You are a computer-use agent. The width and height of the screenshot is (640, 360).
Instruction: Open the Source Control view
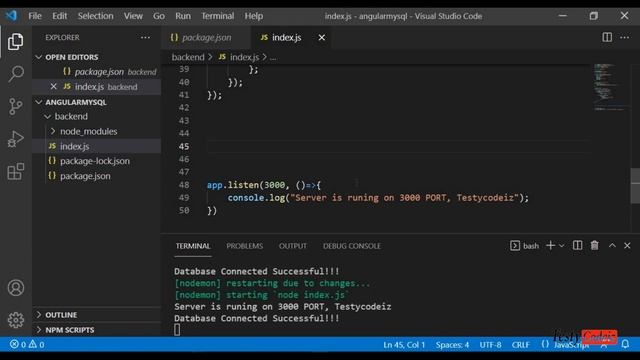click(x=16, y=107)
